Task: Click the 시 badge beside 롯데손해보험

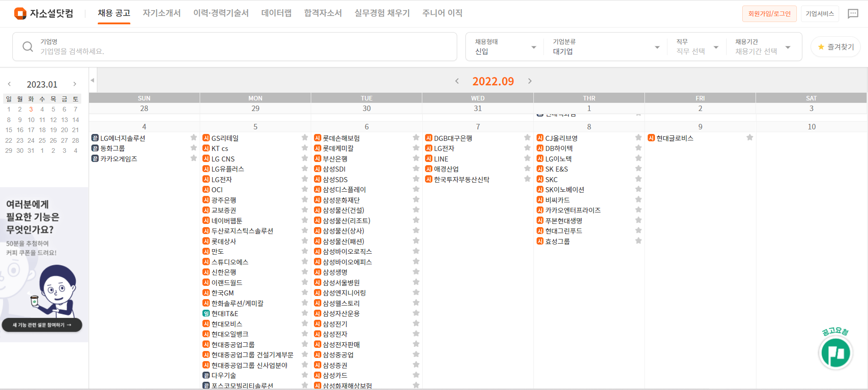Action: 318,138
